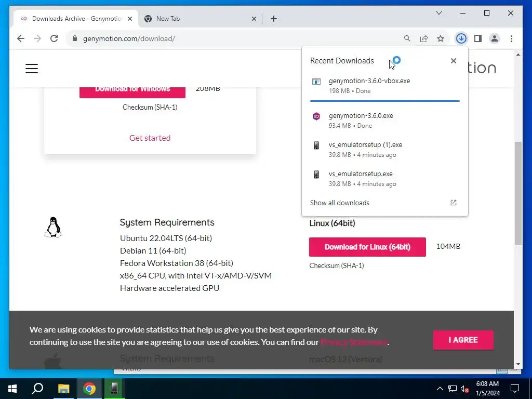Bookmark this page with the star
This screenshot has height=399, width=532.
coord(441,38)
